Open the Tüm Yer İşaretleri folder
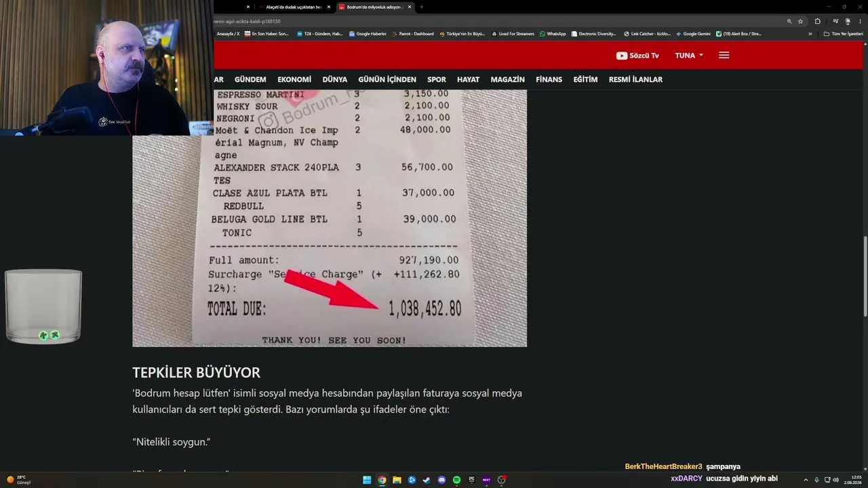Image resolution: width=868 pixels, height=488 pixels. 844,34
